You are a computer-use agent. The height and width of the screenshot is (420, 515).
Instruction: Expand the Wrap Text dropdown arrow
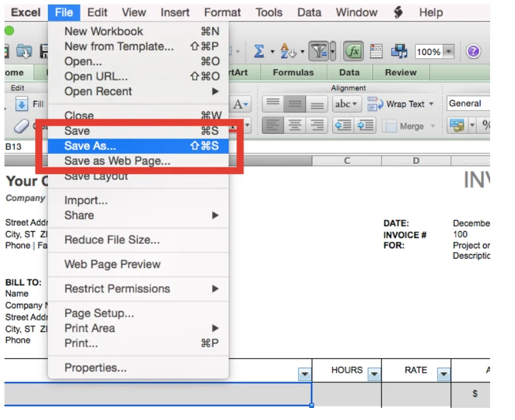tap(431, 104)
